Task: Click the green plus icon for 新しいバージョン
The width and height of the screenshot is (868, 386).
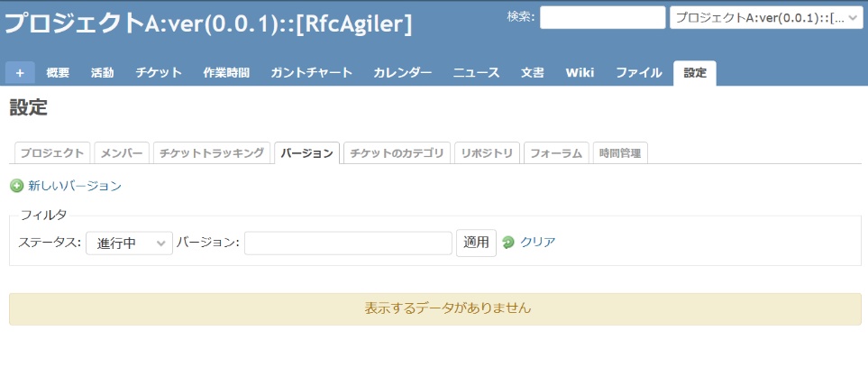Action: tap(16, 186)
